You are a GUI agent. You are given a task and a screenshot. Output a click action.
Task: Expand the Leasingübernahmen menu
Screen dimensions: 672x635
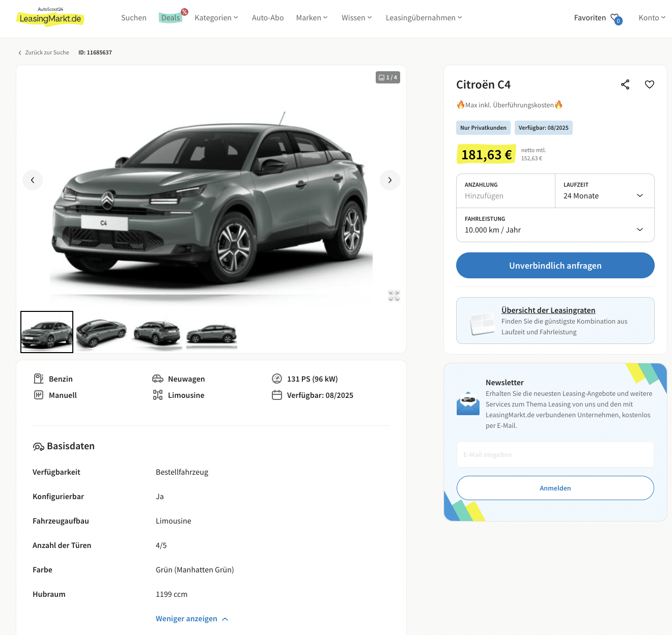(x=424, y=18)
